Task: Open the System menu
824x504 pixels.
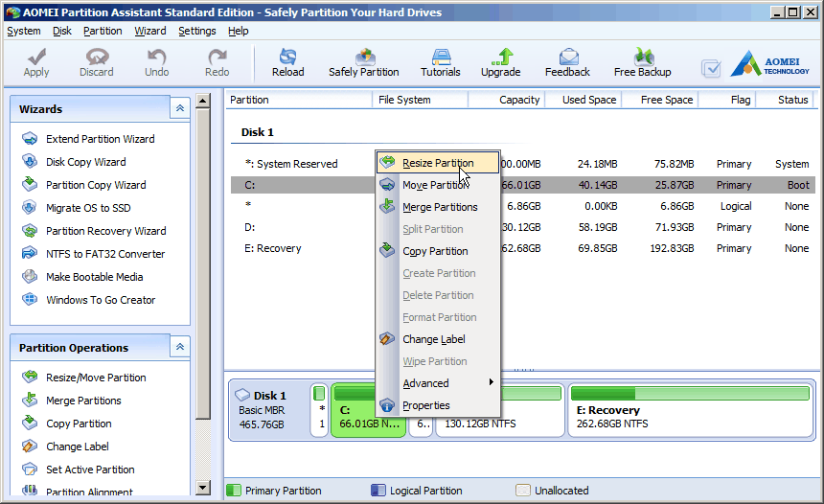Action: pos(24,31)
